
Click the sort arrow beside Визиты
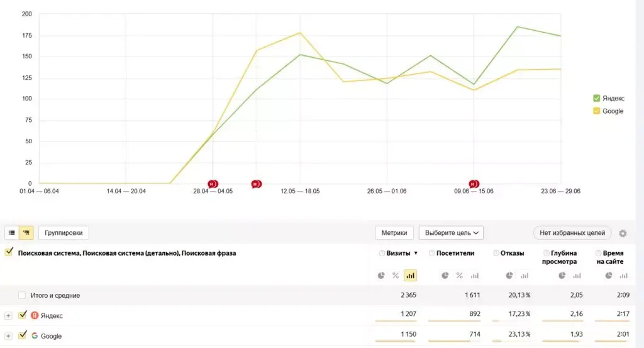point(416,253)
